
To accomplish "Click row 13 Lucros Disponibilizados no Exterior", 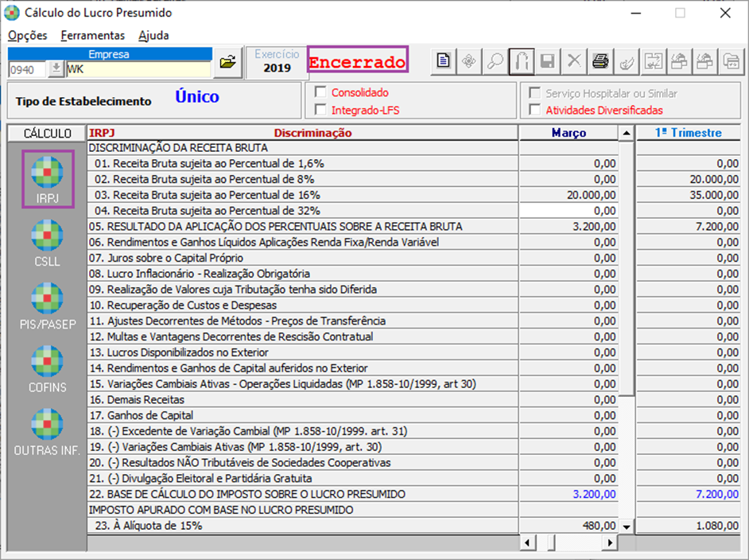I will pos(303,352).
